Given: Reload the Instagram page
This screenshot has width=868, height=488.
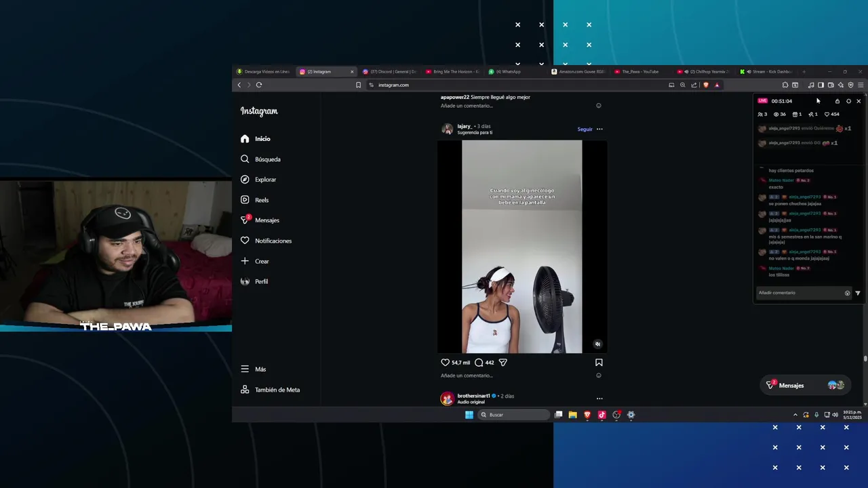Looking at the screenshot, I should [x=259, y=85].
